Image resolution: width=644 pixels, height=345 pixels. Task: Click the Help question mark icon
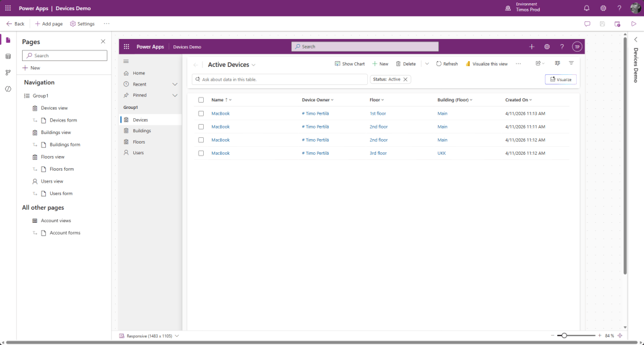[619, 8]
